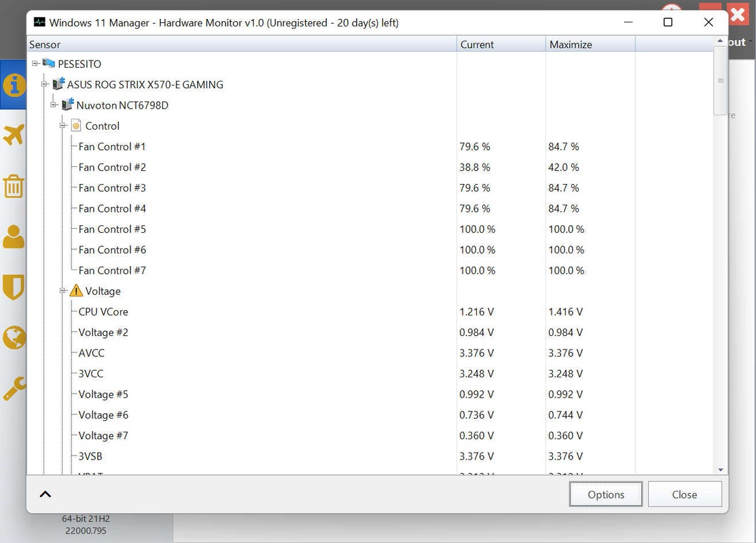Select the Fan Control #4 row
The height and width of the screenshot is (543, 756).
coord(370,208)
